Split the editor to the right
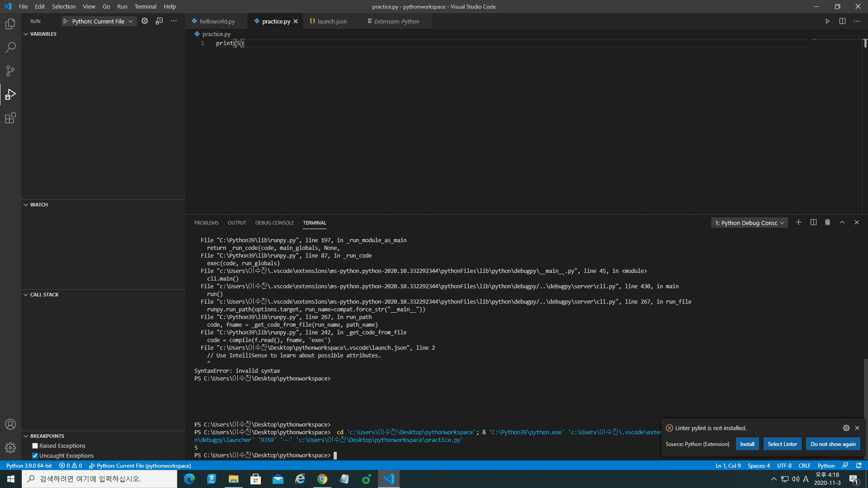The width and height of the screenshot is (868, 488). pyautogui.click(x=842, y=21)
